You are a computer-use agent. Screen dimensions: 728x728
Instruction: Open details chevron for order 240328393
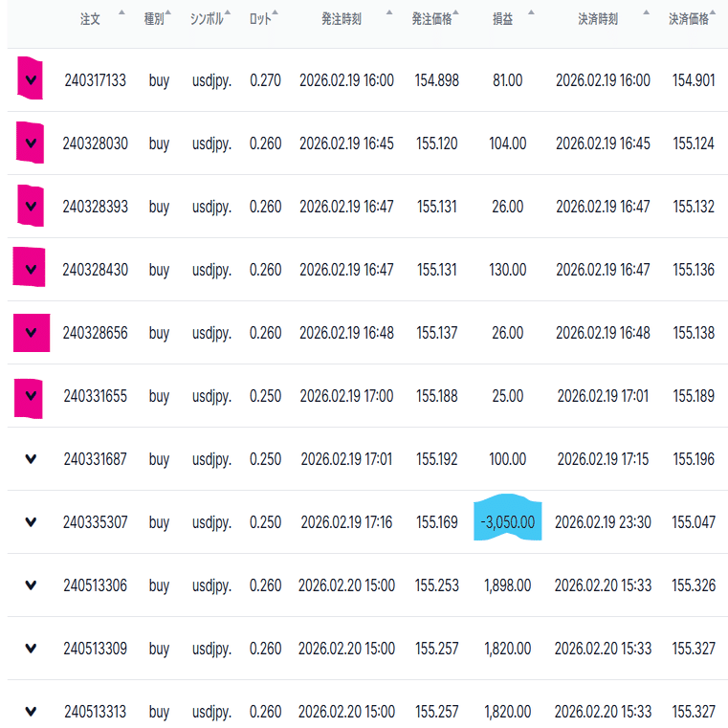[x=31, y=207]
